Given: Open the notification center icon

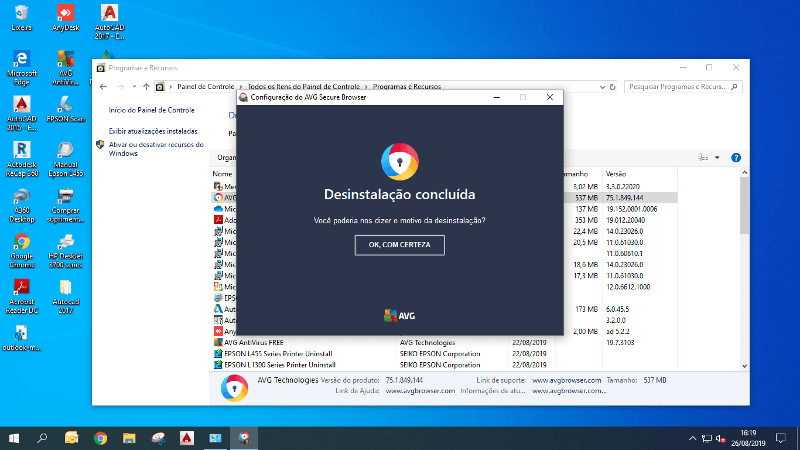Looking at the screenshot, I should (781, 438).
